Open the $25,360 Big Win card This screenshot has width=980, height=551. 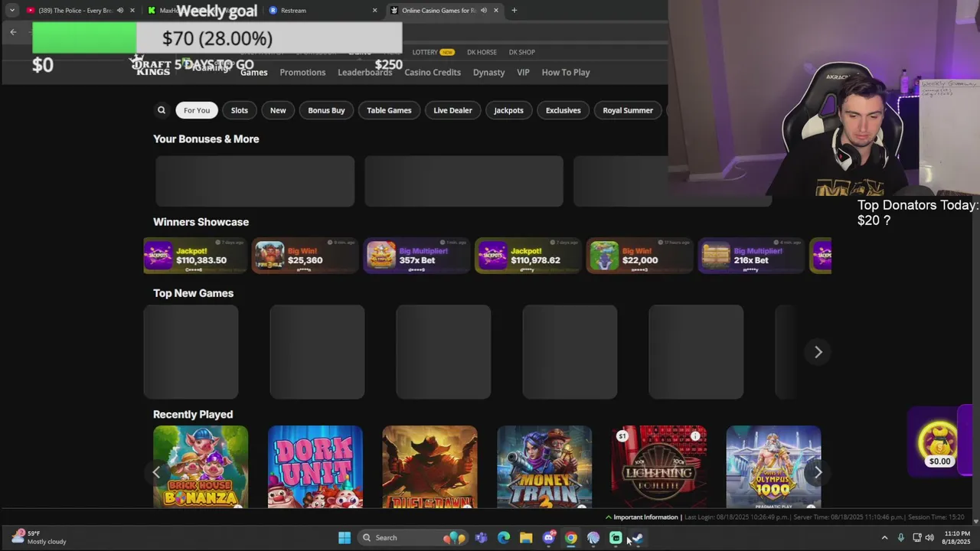point(305,256)
